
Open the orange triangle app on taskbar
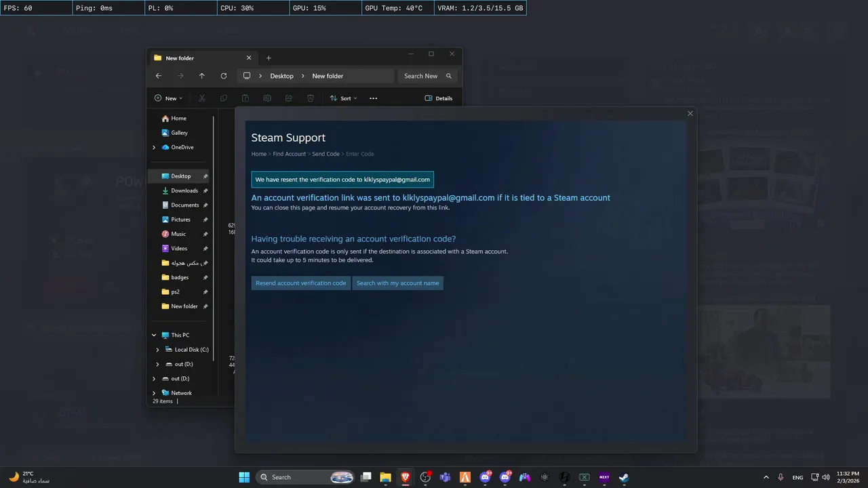coord(465,477)
